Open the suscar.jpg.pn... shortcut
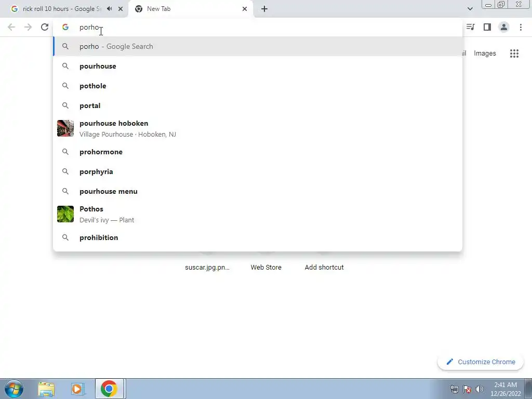Screen dimensions: 532x399 click(x=207, y=268)
